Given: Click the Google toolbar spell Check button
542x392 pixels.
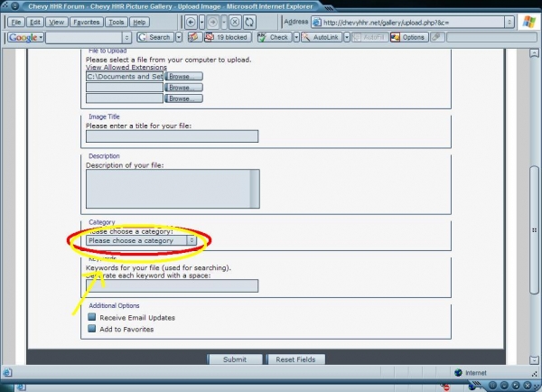Looking at the screenshot, I should (275, 38).
